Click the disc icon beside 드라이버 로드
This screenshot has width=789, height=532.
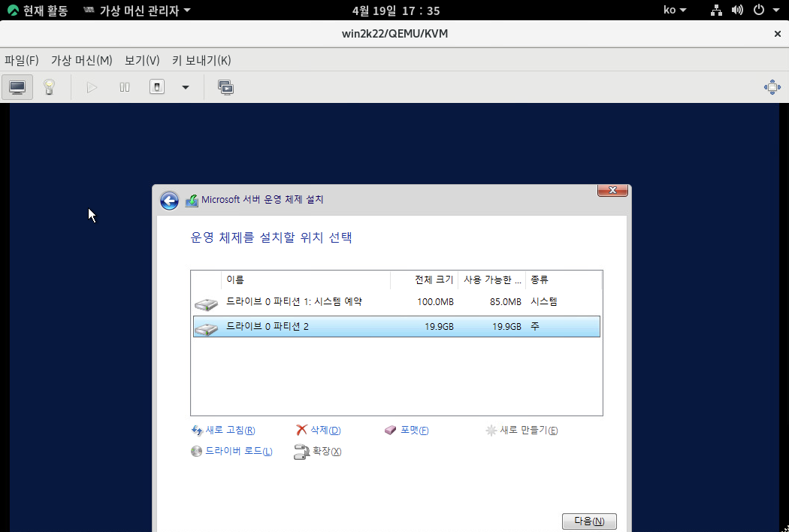196,452
